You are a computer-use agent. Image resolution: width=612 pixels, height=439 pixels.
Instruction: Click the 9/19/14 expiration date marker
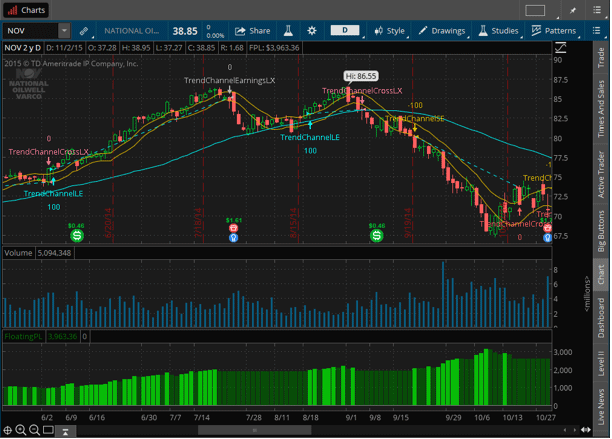tap(408, 222)
